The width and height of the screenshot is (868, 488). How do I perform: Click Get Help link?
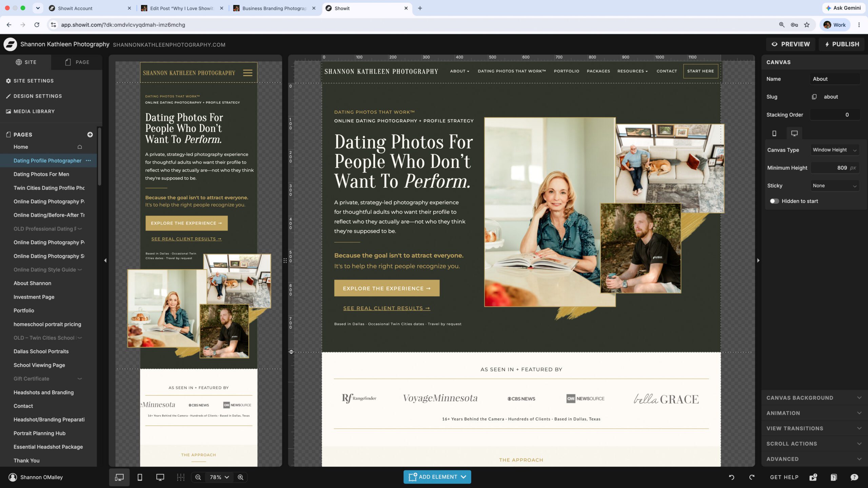click(x=784, y=477)
